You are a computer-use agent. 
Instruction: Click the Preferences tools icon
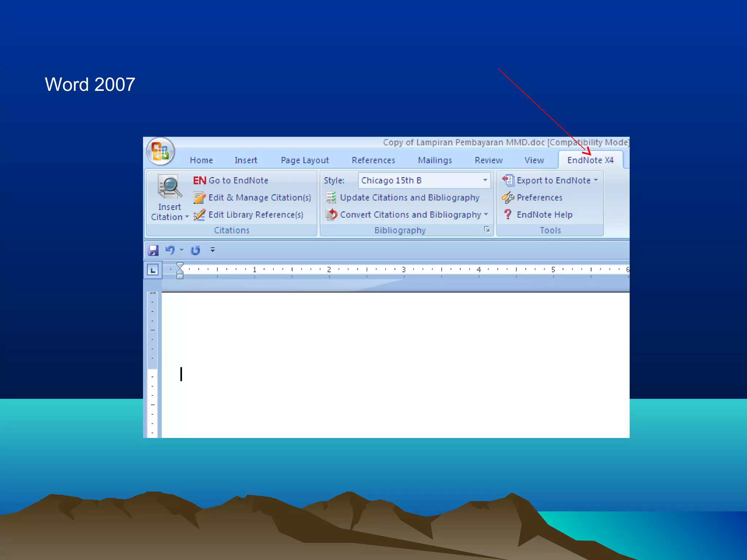[508, 198]
